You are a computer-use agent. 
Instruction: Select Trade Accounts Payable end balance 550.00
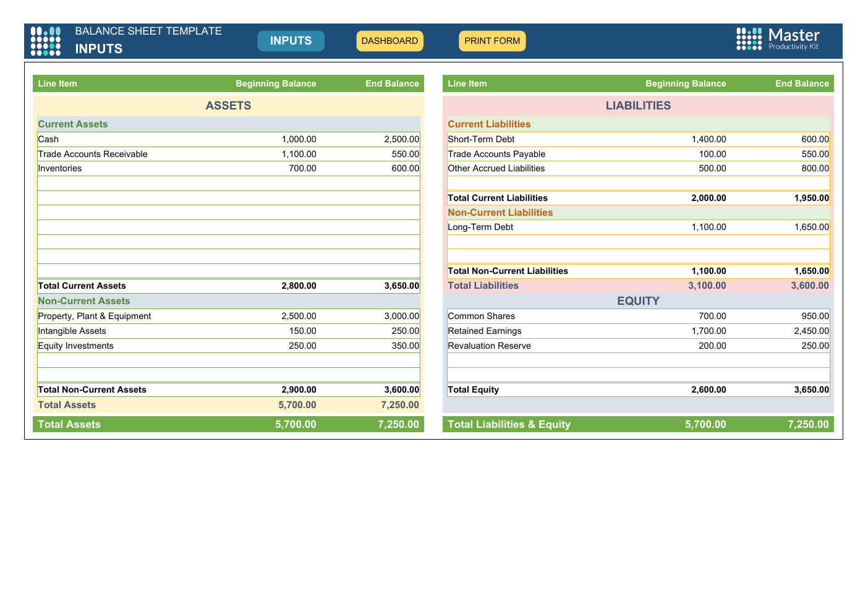tap(815, 154)
